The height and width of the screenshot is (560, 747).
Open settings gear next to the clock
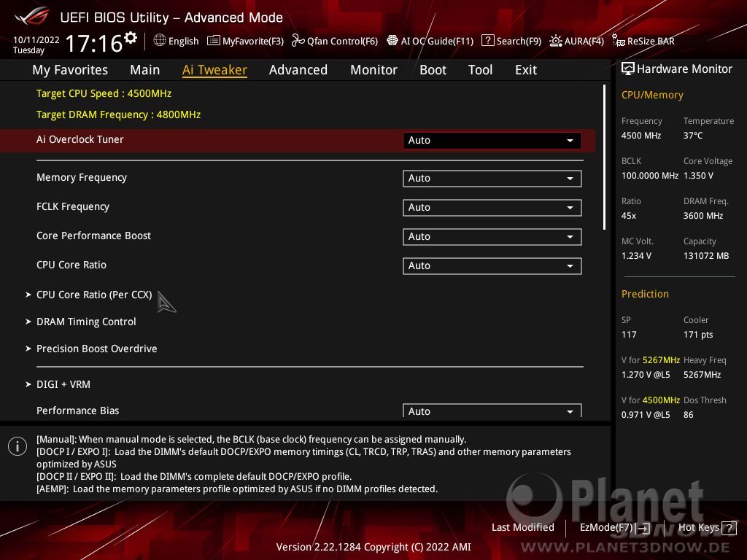131,37
